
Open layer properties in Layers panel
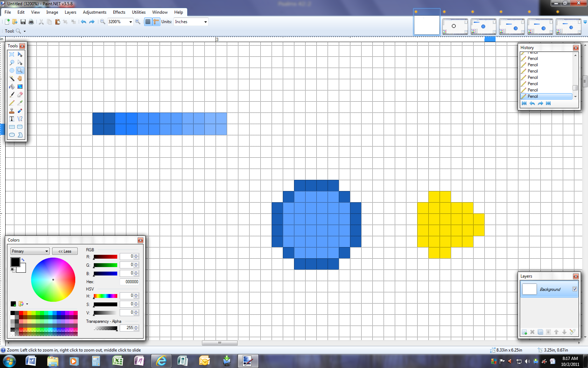[572, 332]
